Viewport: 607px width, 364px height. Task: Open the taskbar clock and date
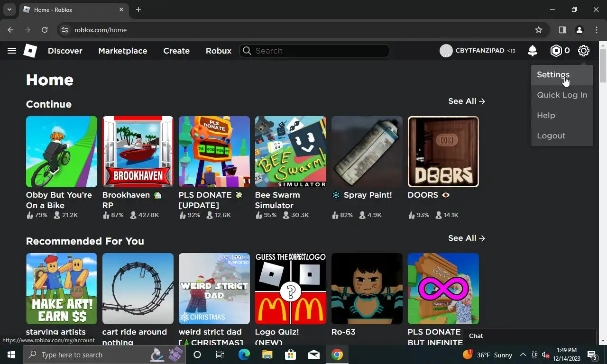point(567,355)
